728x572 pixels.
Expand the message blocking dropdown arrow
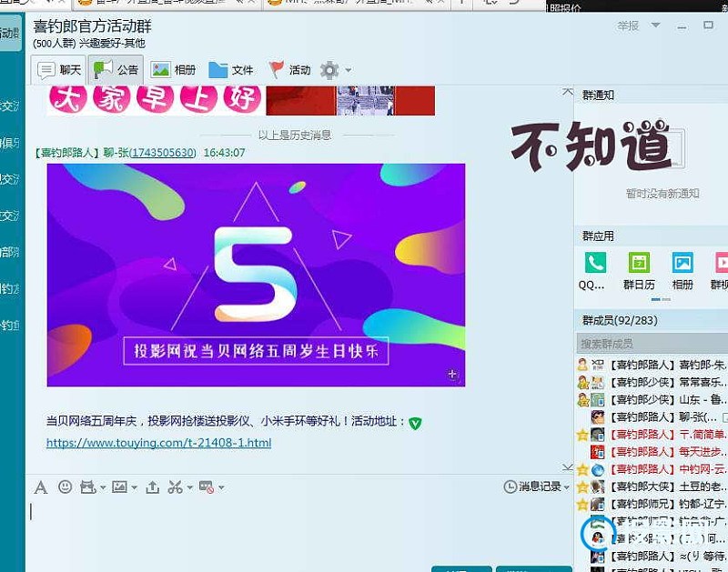coord(221,487)
